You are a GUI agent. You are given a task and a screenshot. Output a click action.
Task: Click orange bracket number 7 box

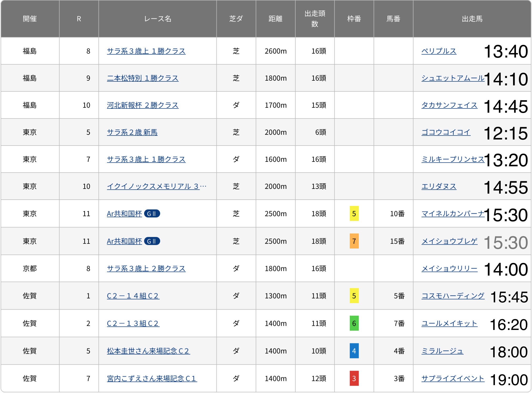(x=354, y=241)
